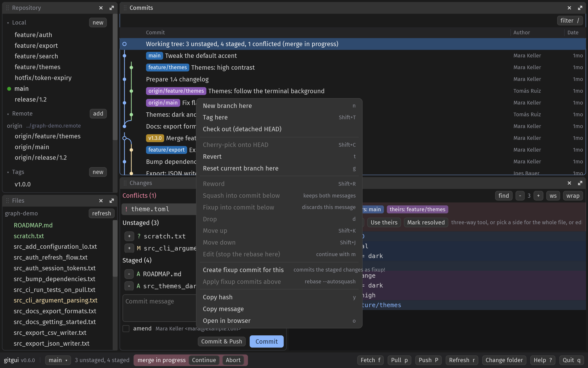Click the Commit & Push button
The height and width of the screenshot is (368, 588).
pos(221,342)
